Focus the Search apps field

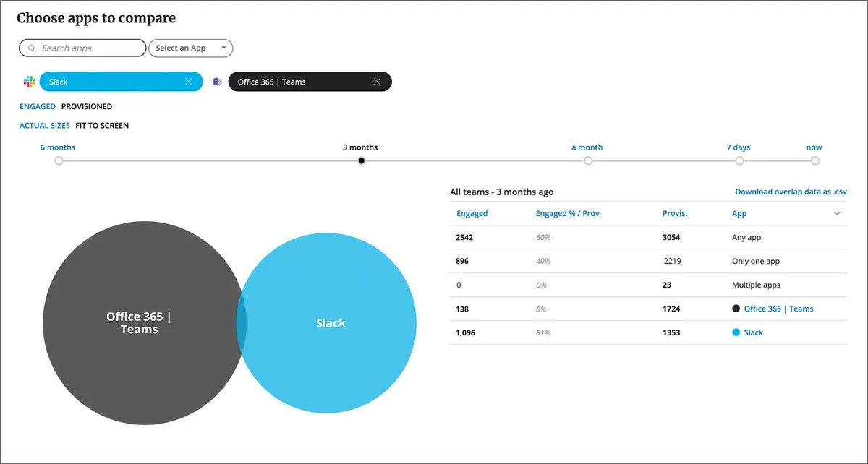[x=82, y=48]
